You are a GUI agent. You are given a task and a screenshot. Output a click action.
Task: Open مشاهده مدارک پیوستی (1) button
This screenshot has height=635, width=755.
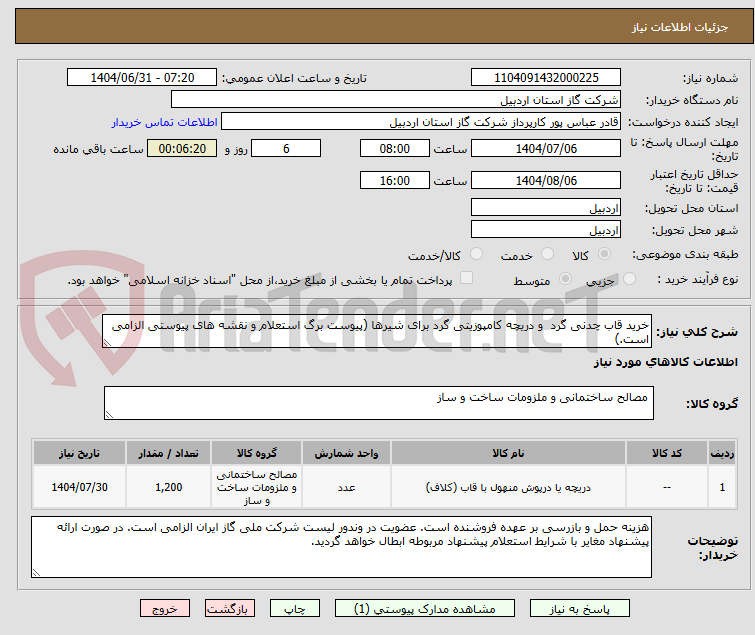pyautogui.click(x=425, y=609)
